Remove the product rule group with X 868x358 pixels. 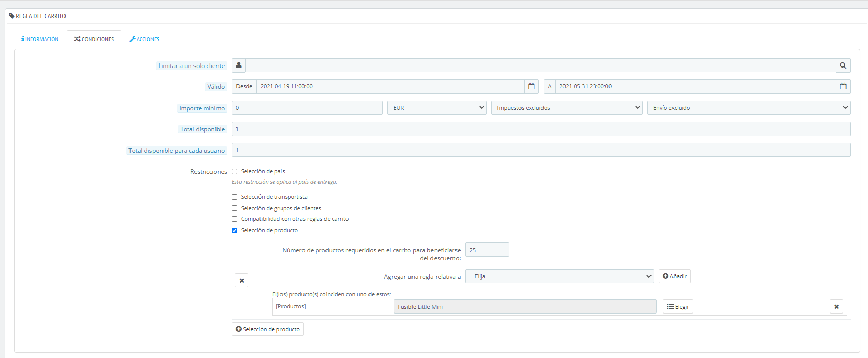click(x=242, y=280)
